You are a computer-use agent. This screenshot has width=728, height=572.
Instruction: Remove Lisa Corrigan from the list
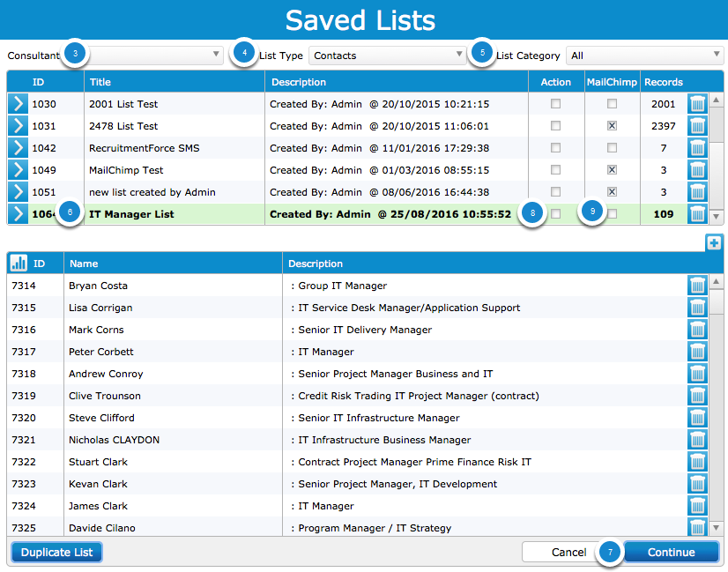(697, 308)
